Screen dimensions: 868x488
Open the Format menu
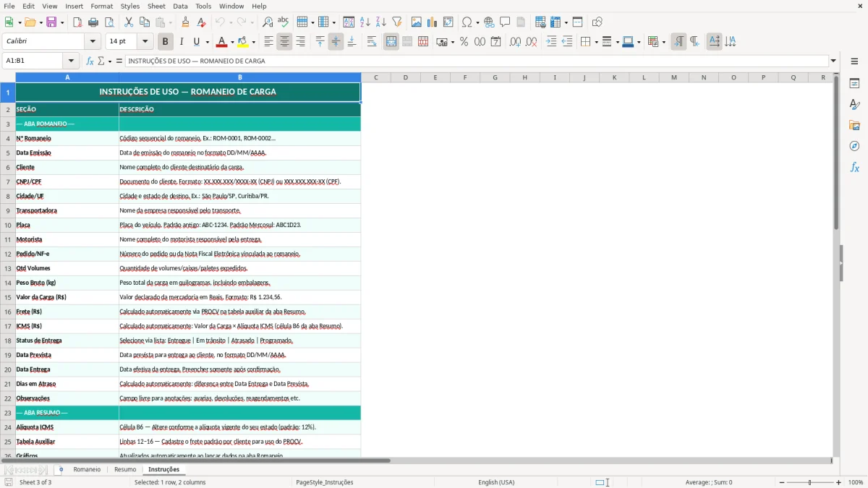(x=101, y=6)
